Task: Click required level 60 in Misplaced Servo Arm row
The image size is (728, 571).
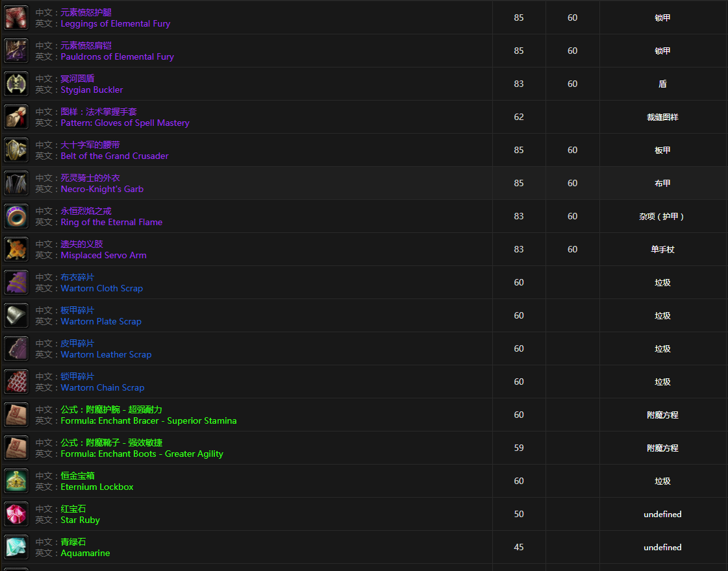Action: [x=573, y=249]
